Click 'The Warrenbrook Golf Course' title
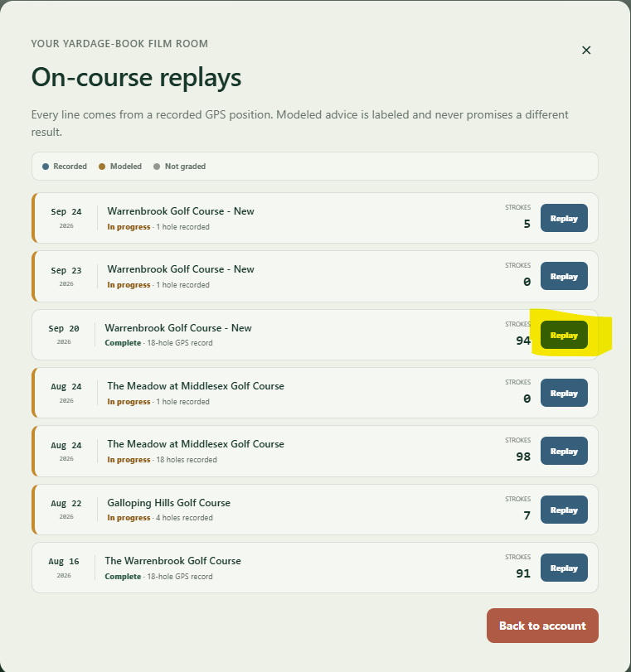The image size is (631, 672). (172, 561)
